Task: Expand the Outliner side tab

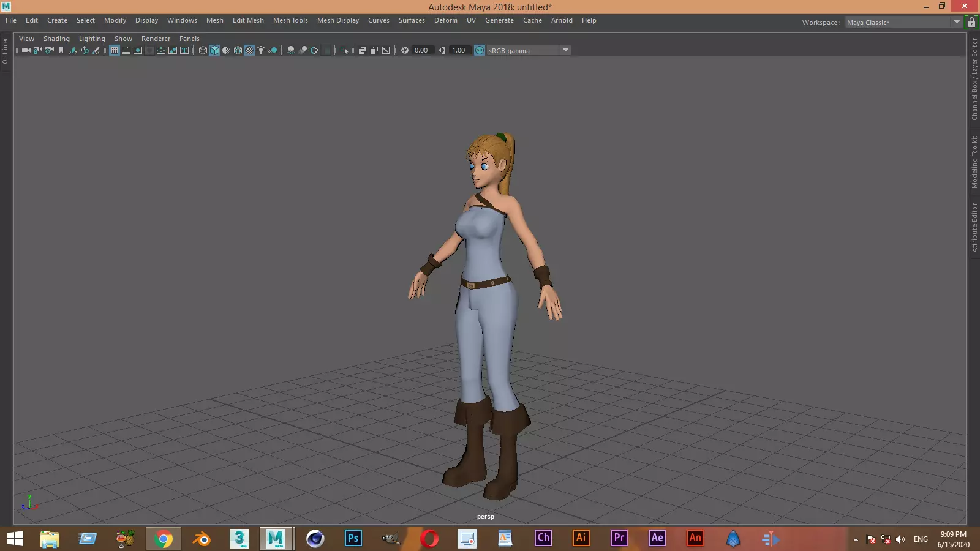Action: 5,51
